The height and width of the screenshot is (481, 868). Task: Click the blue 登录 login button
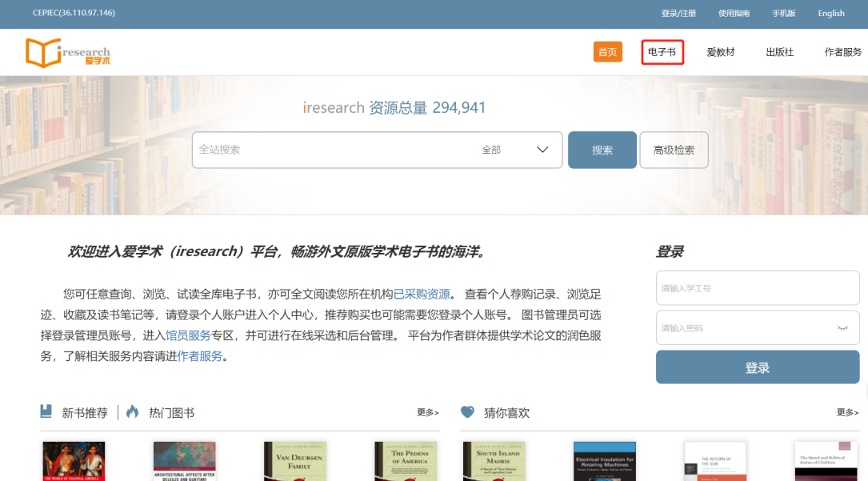point(757,367)
